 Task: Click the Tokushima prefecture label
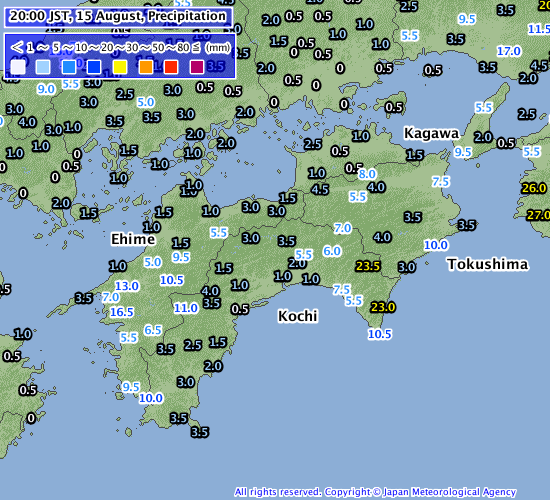[x=488, y=264]
